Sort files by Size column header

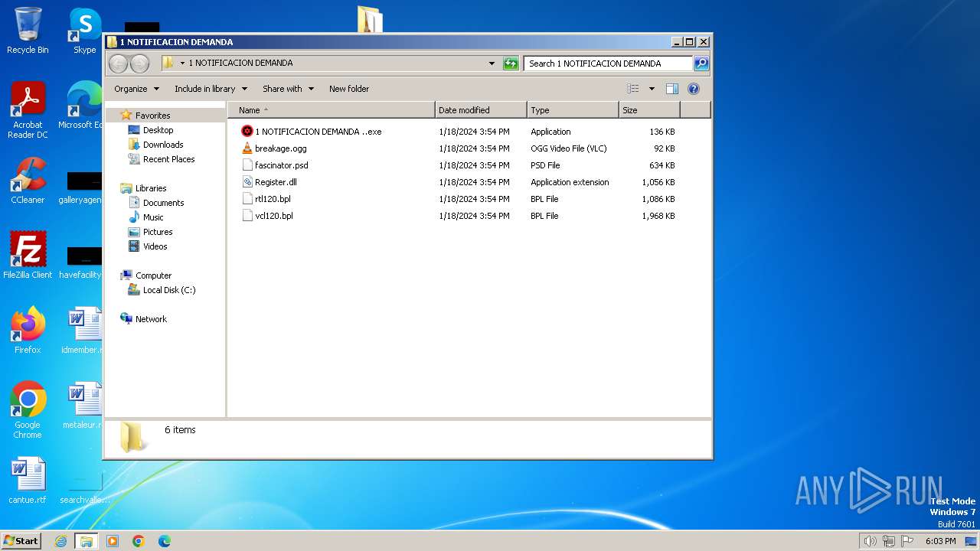[x=649, y=110]
